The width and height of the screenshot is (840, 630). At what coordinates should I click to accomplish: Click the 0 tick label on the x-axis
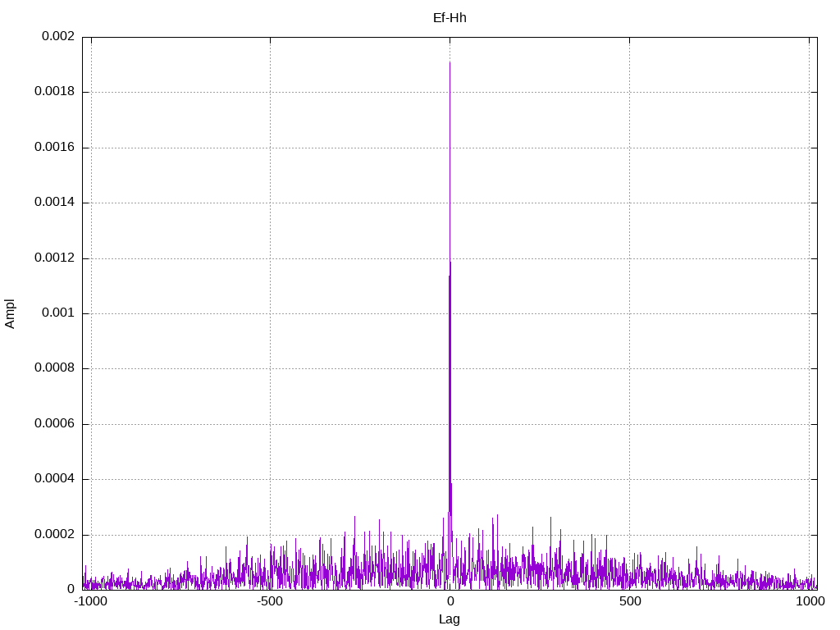pos(450,602)
